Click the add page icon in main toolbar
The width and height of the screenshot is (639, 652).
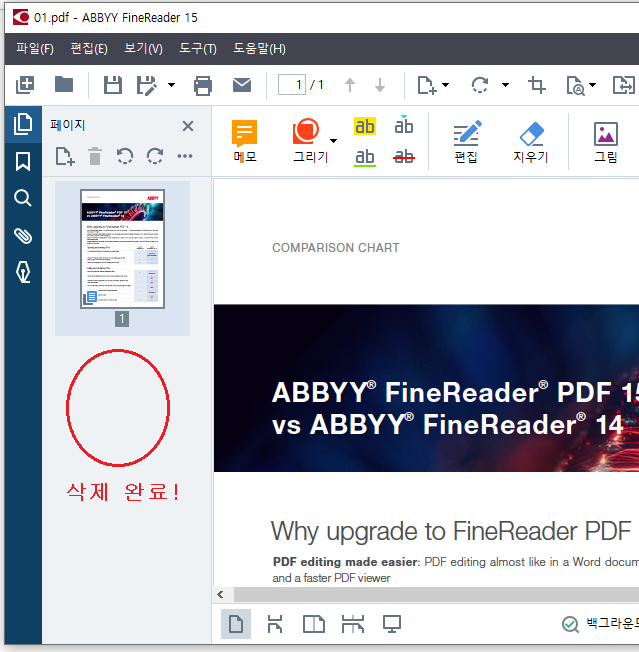pos(427,85)
